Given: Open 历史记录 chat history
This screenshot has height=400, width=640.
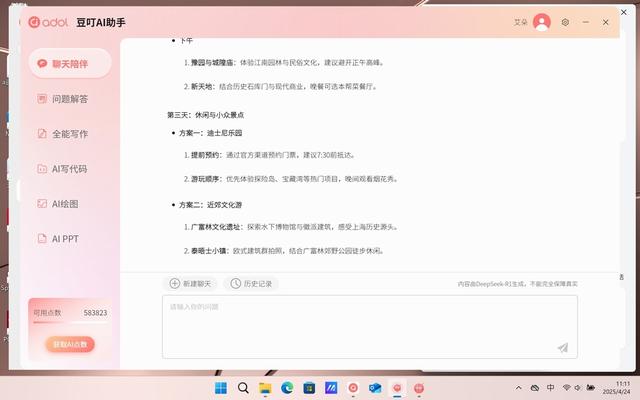Looking at the screenshot, I should click(x=251, y=284).
